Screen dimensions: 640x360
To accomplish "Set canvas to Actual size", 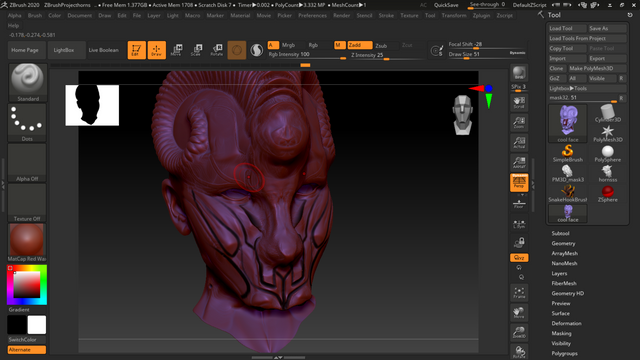I will pyautogui.click(x=519, y=142).
